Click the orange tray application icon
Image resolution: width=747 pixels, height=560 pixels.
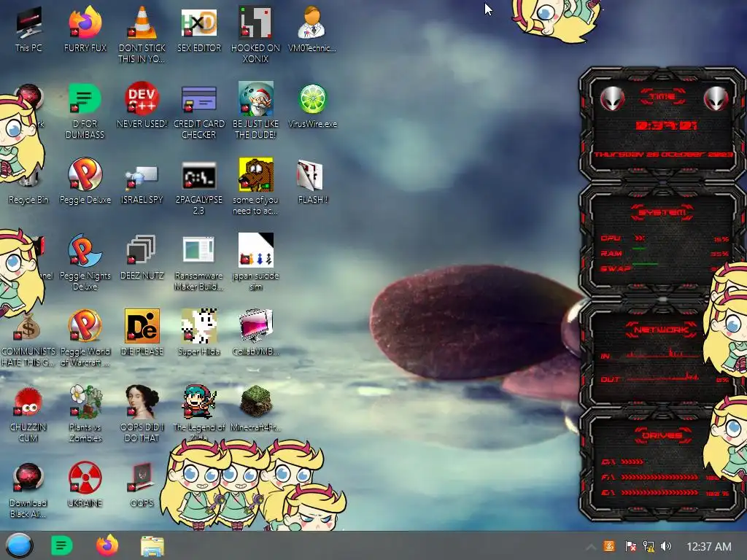click(609, 546)
